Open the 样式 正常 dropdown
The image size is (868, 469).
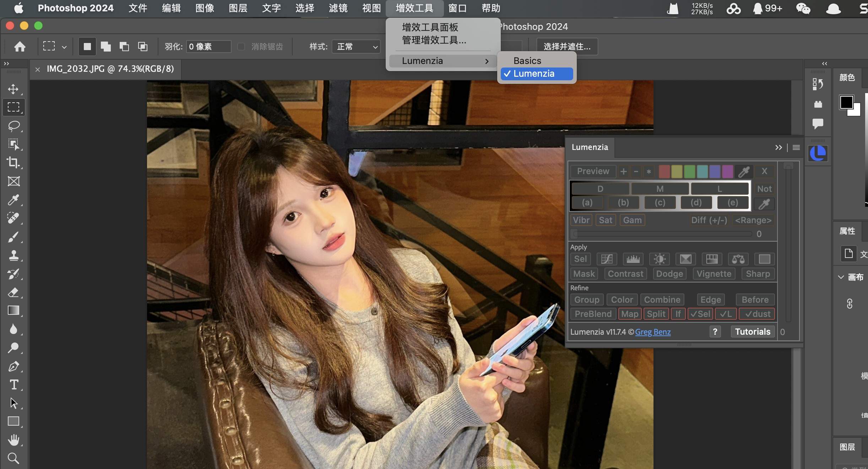tap(356, 47)
